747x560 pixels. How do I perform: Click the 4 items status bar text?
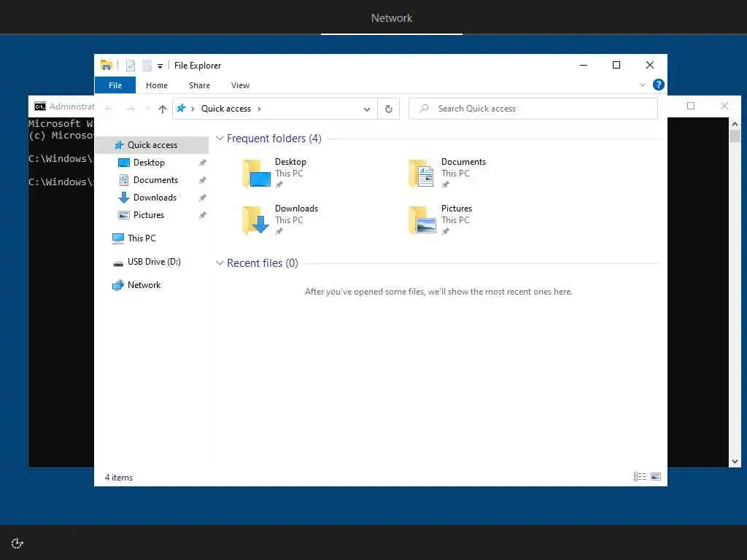(x=119, y=478)
